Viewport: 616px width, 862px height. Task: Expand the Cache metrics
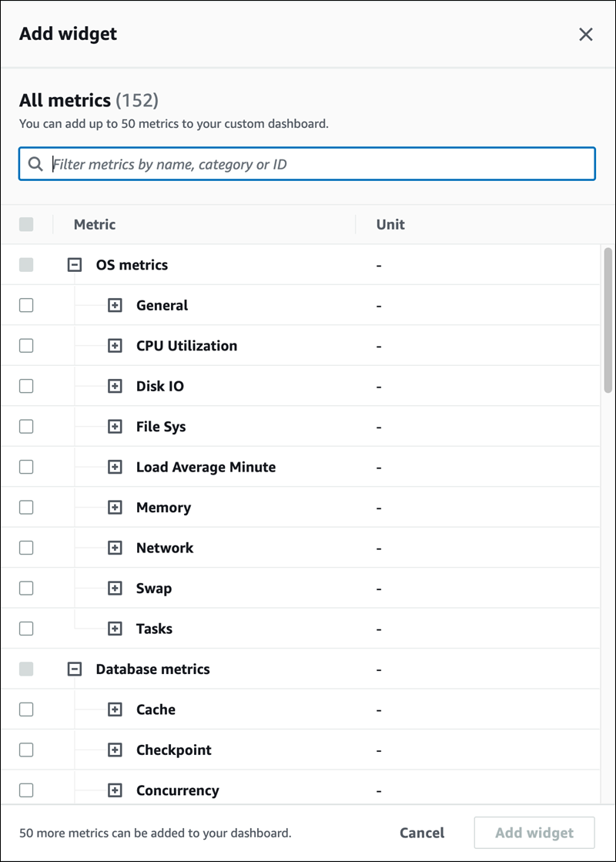coord(114,709)
